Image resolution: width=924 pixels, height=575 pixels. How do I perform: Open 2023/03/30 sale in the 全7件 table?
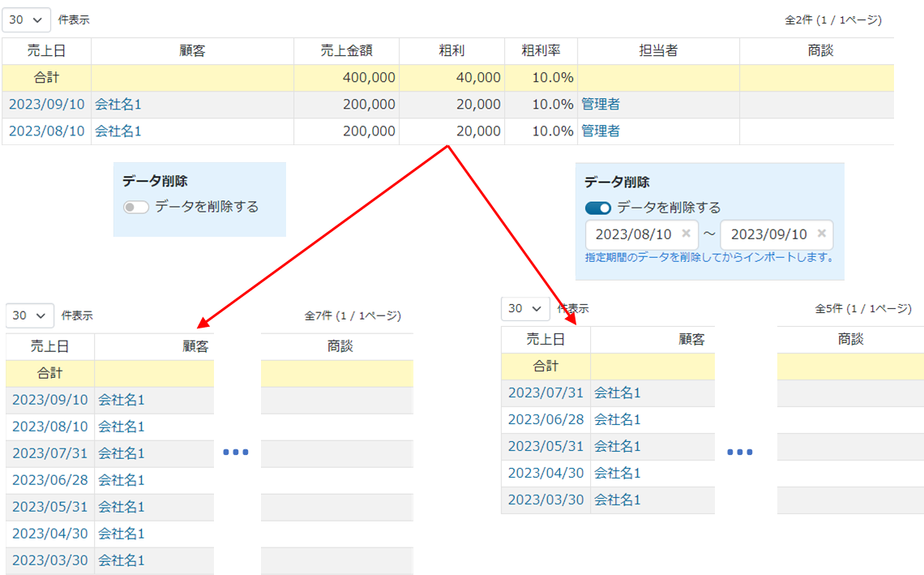click(x=50, y=560)
